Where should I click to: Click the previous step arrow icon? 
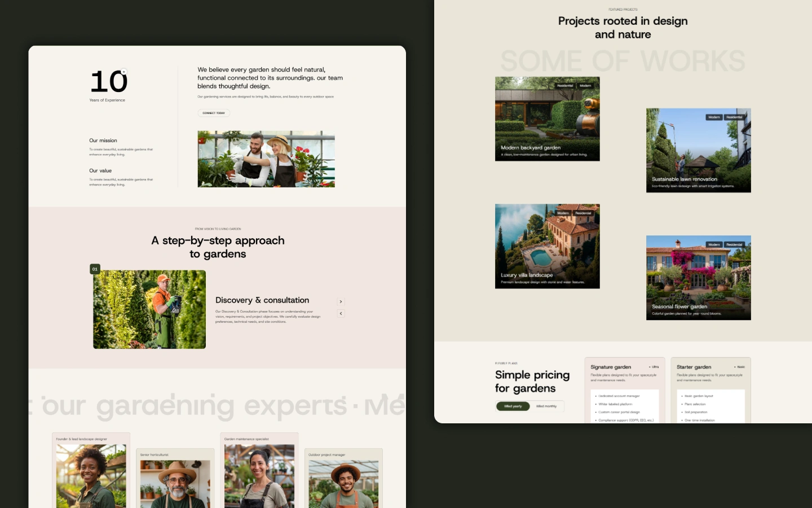click(341, 313)
